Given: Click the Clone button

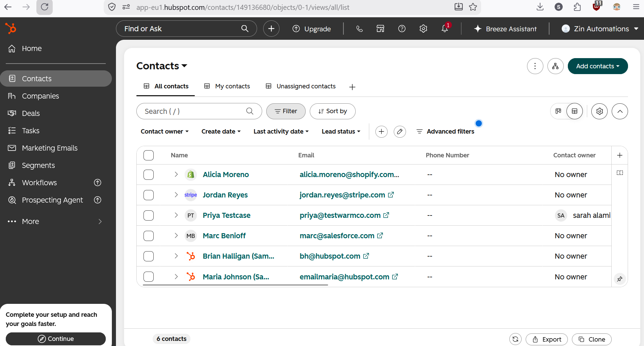Looking at the screenshot, I should [592, 340].
